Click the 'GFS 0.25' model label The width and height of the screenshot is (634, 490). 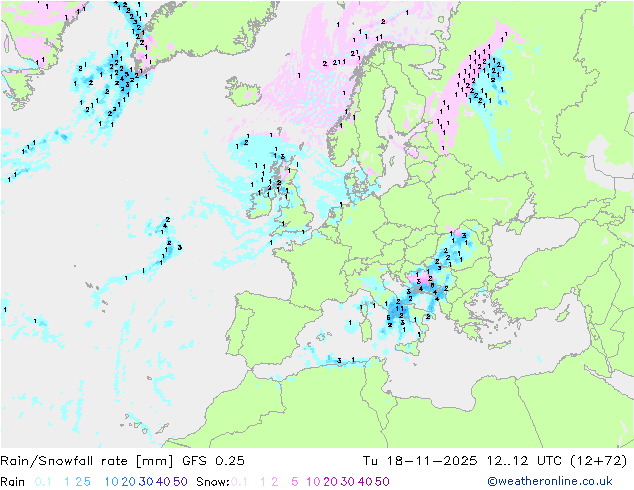coord(213,461)
